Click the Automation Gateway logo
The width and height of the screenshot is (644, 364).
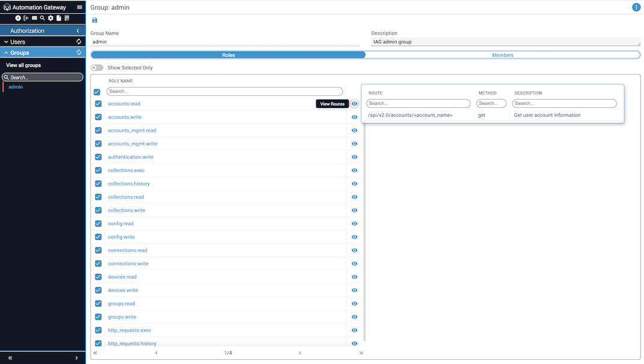[7, 7]
